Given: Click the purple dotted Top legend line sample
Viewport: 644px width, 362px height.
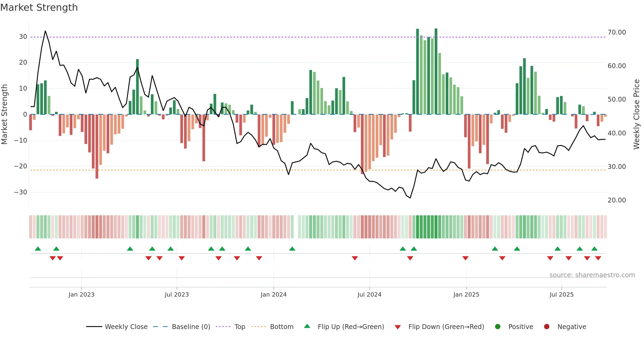Looking at the screenshot, I should pos(223,327).
